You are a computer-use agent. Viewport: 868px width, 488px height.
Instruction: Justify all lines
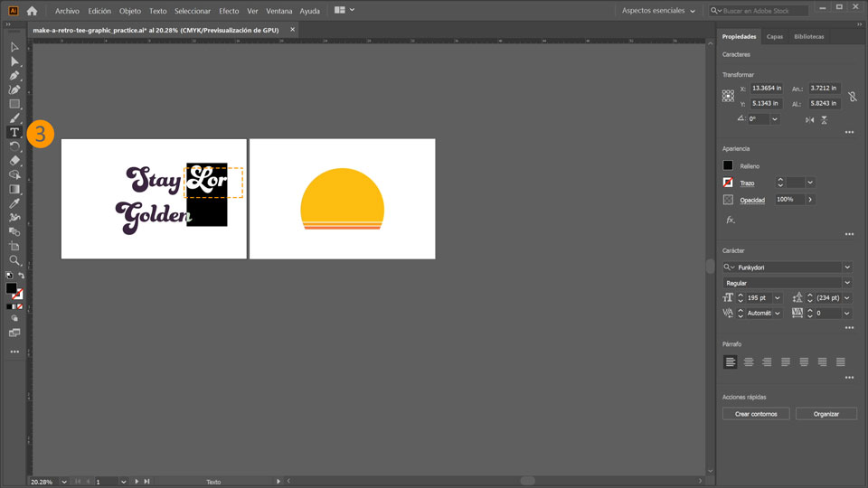(840, 361)
